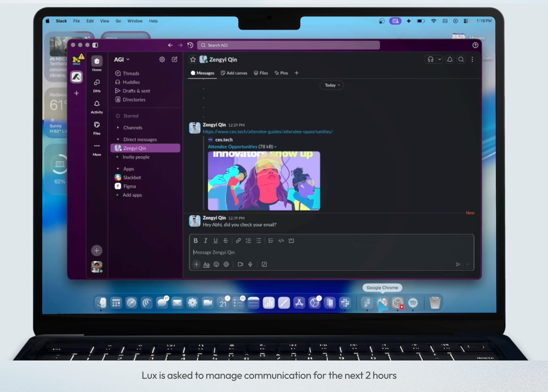Open the Threads view in Slack
548x392 pixels.
click(130, 73)
